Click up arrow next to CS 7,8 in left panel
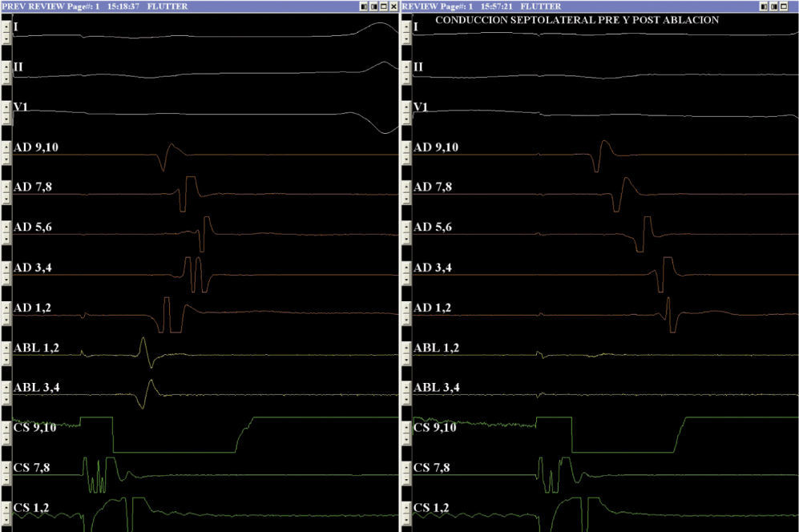Image resolution: width=799 pixels, height=532 pixels. [6, 466]
